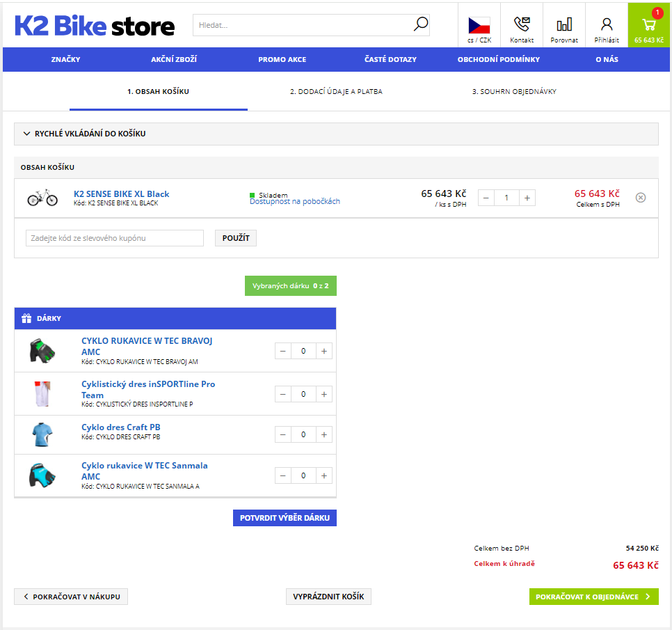Click the POUŽÍT coupon button

coord(236,238)
